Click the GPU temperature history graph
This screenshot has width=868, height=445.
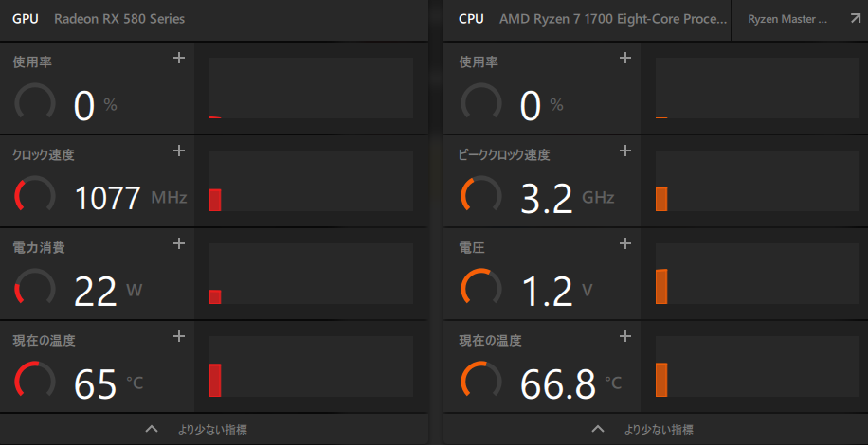coord(310,366)
